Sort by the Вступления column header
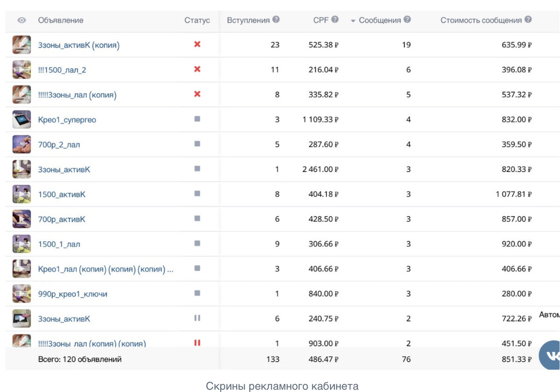560x392 pixels. coord(248,20)
